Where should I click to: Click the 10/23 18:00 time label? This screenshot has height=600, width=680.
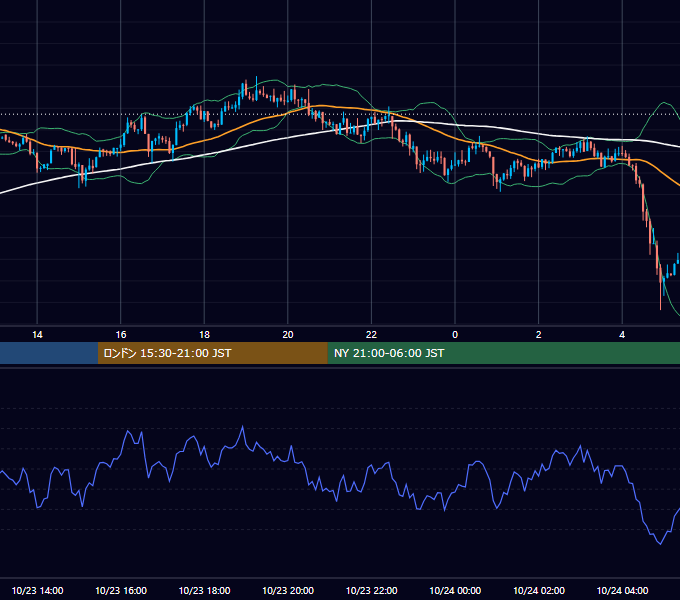pyautogui.click(x=204, y=590)
